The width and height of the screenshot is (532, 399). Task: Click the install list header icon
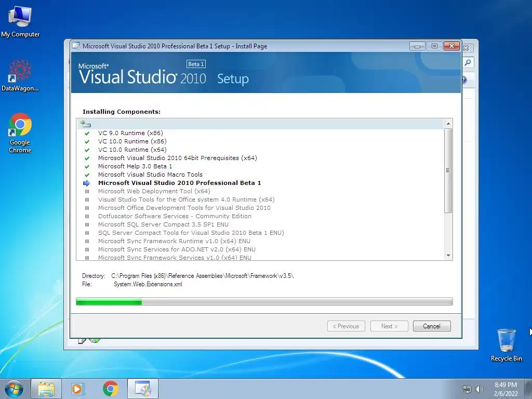point(86,124)
